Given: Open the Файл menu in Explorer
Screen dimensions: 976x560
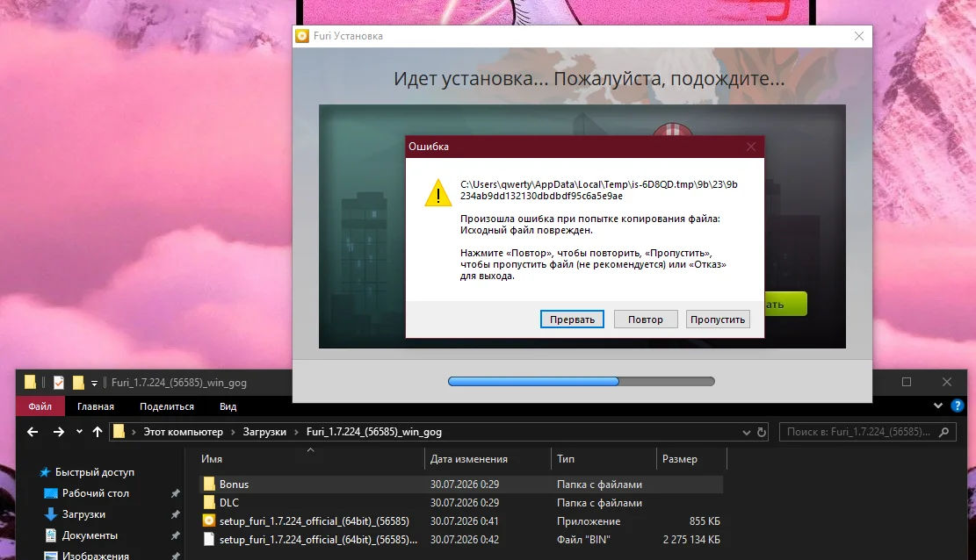Looking at the screenshot, I should 40,406.
